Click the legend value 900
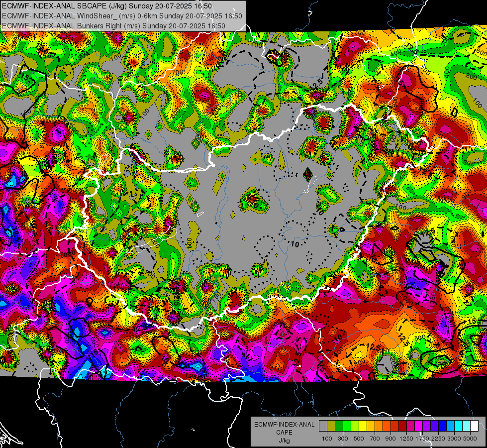This screenshot has width=487, height=448. click(x=390, y=439)
